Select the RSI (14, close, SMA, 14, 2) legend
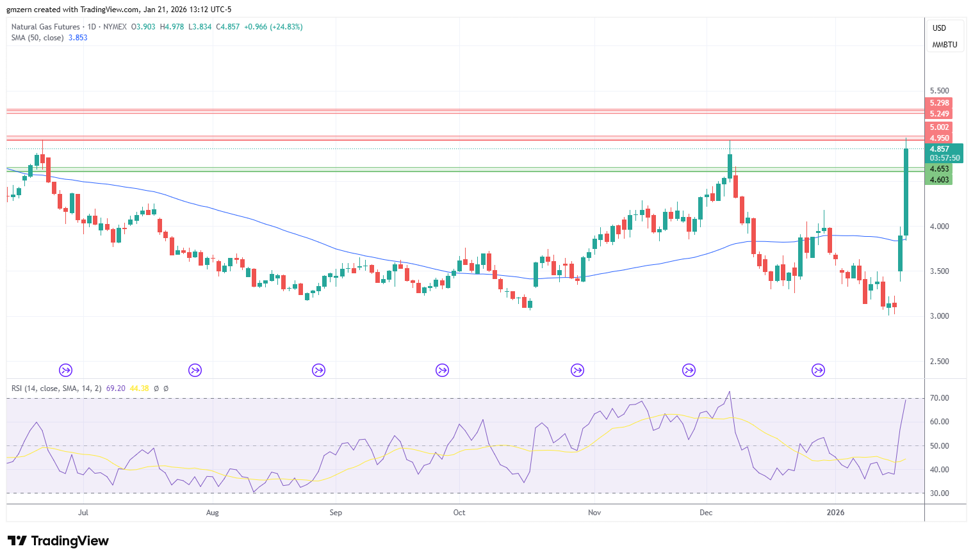 [x=56, y=388]
